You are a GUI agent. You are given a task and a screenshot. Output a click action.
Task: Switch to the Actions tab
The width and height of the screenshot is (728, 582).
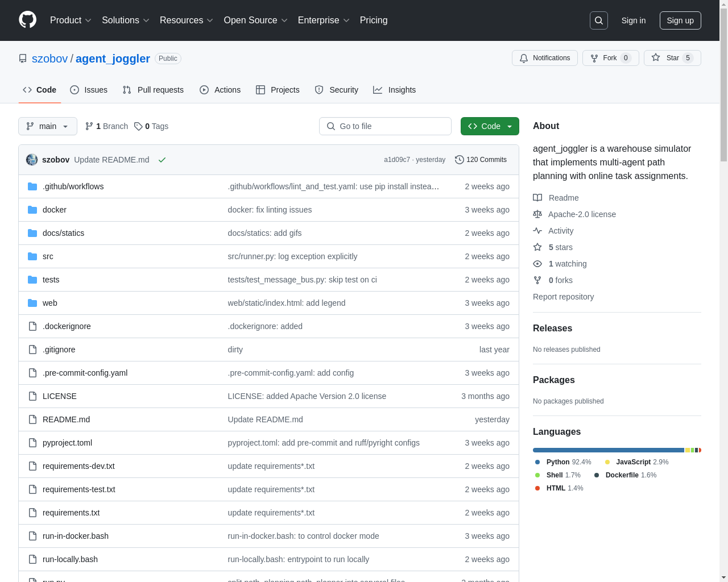220,90
